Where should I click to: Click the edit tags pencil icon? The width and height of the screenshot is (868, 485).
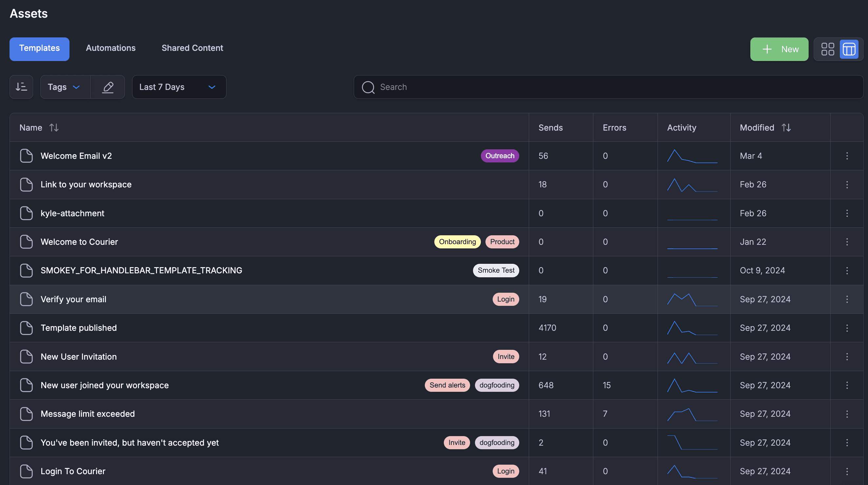tap(108, 87)
